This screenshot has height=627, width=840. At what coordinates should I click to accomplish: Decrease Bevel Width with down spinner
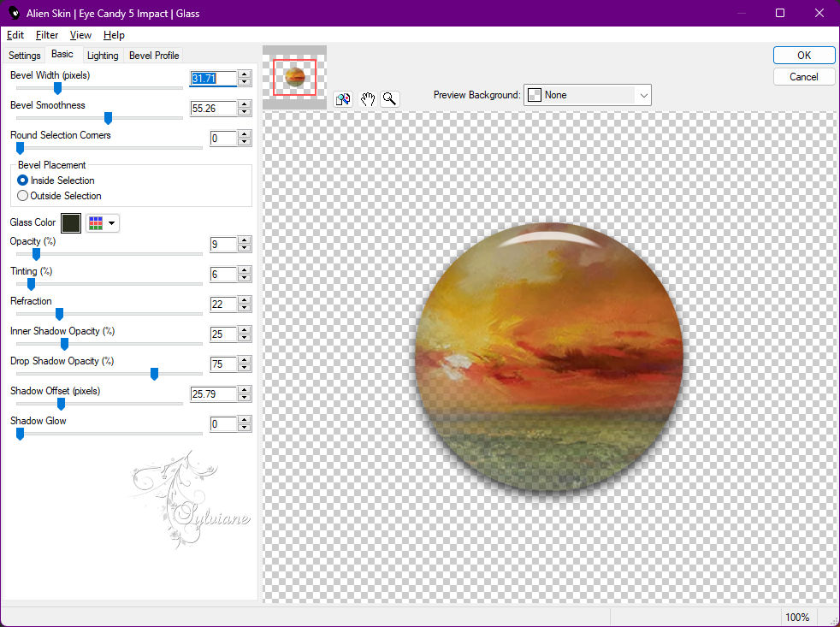pyautogui.click(x=245, y=82)
